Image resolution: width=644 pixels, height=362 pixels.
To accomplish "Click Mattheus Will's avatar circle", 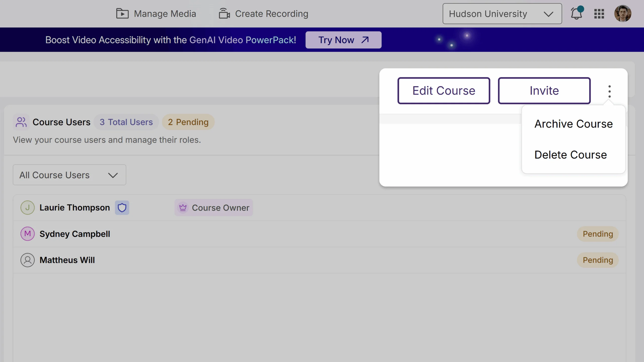I will (x=27, y=260).
